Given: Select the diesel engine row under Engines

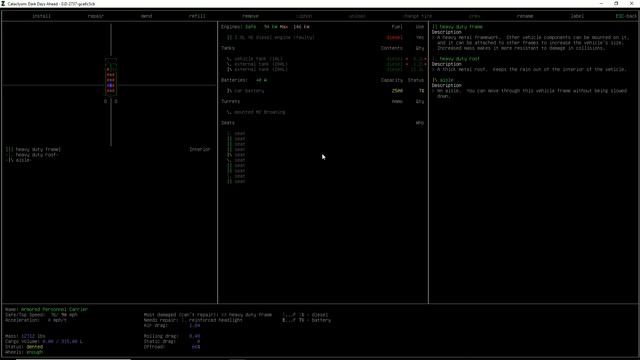Looking at the screenshot, I should pos(325,38).
